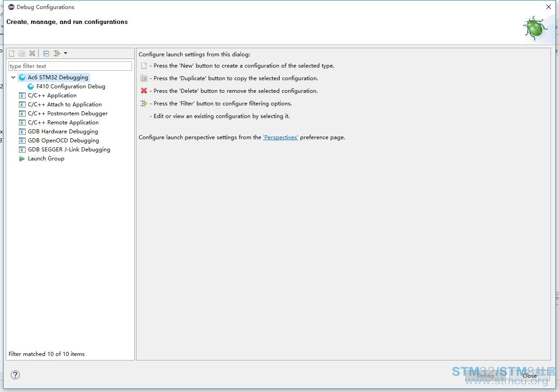Click the type filter text field
Image resolution: width=559 pixels, height=392 pixels.
point(70,66)
